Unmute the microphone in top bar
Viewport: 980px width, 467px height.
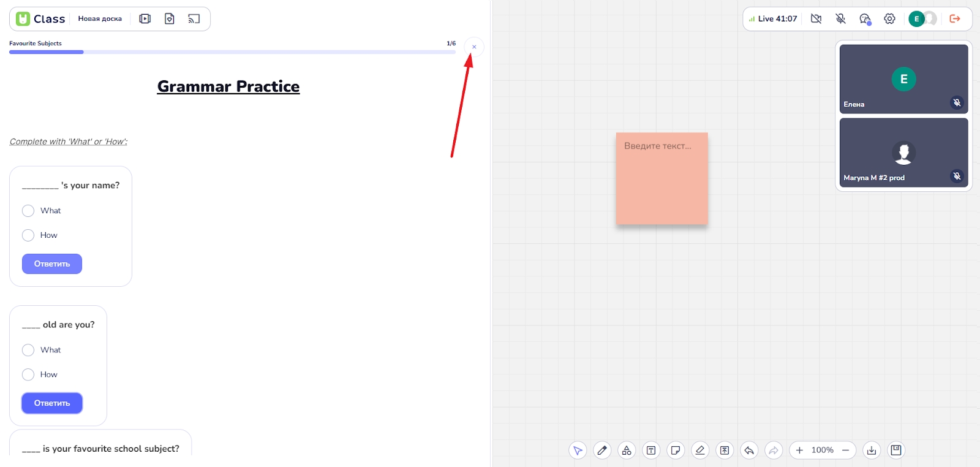pos(840,19)
